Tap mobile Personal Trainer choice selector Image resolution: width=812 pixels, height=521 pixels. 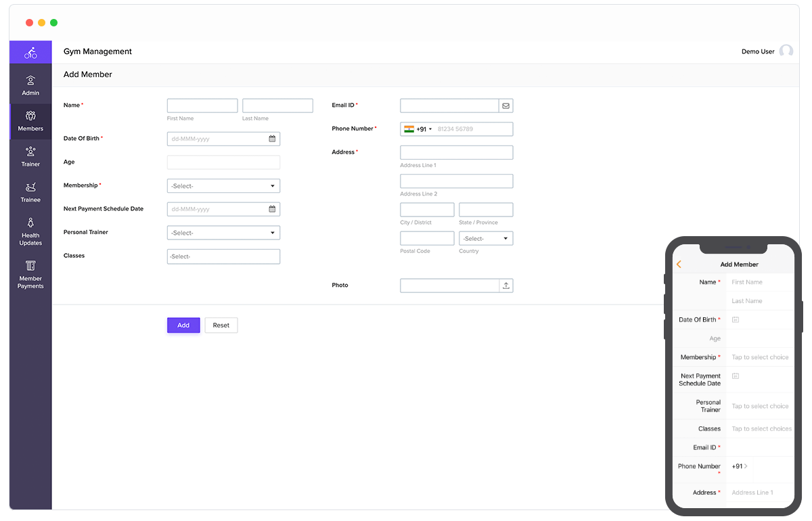point(760,406)
